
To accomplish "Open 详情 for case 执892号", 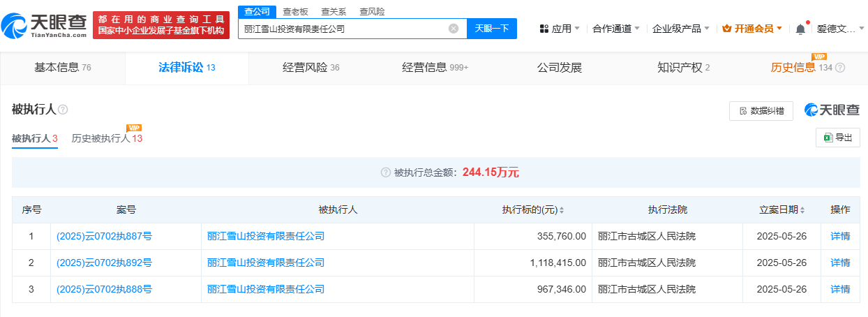I will click(x=840, y=263).
